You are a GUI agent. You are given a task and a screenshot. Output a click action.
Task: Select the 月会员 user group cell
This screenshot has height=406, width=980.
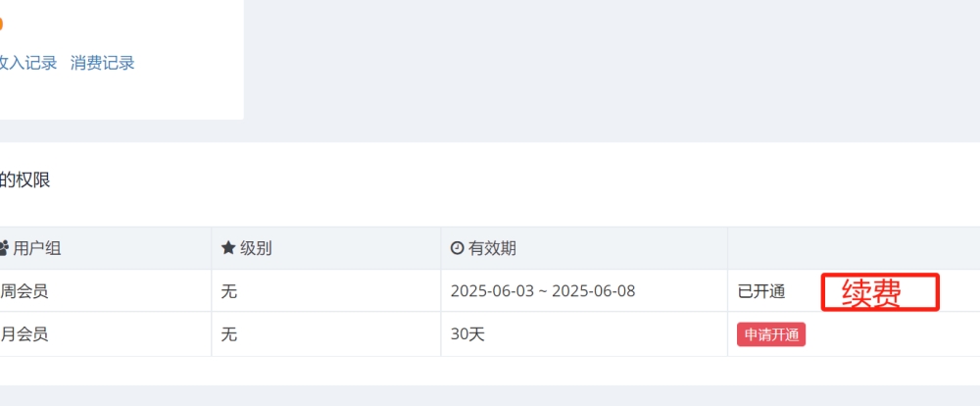coord(106,334)
